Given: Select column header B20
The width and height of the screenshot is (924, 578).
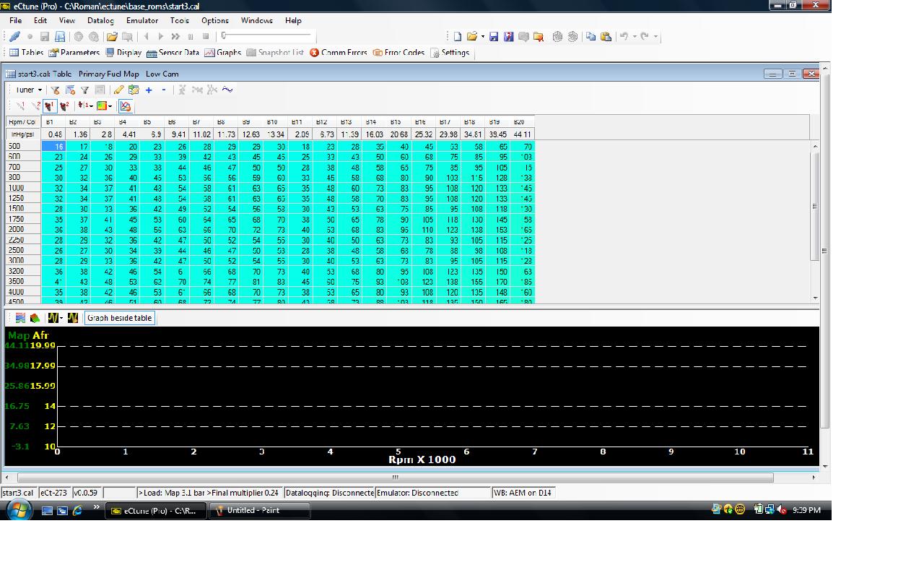Looking at the screenshot, I should 519,122.
